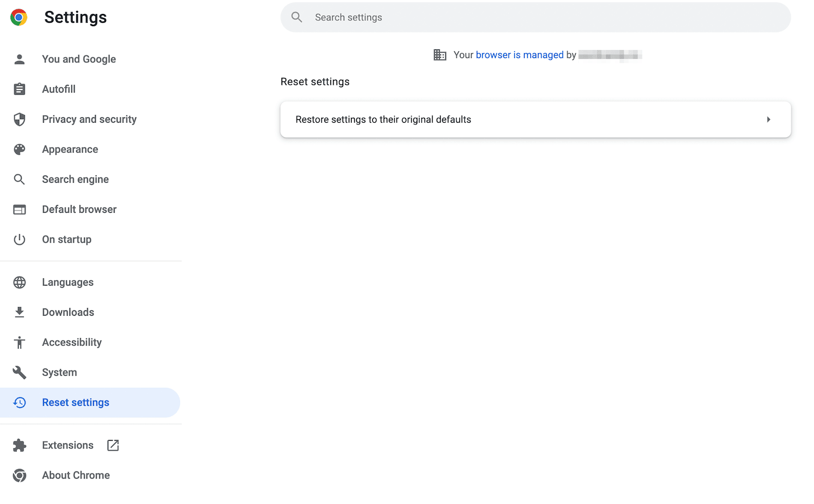Click the Accessibility person icon
Viewport: 814px width, 504px height.
click(x=19, y=342)
